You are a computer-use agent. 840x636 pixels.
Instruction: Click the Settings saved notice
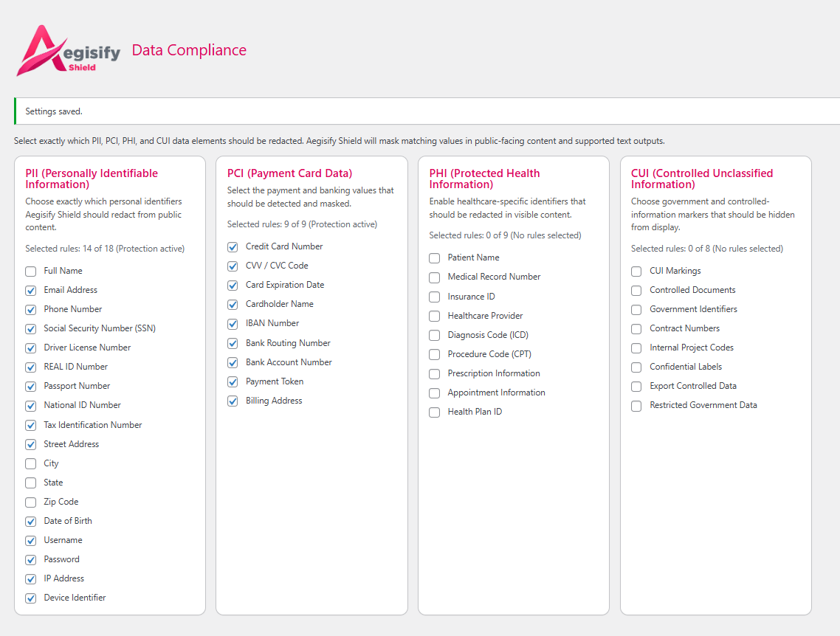[x=54, y=111]
